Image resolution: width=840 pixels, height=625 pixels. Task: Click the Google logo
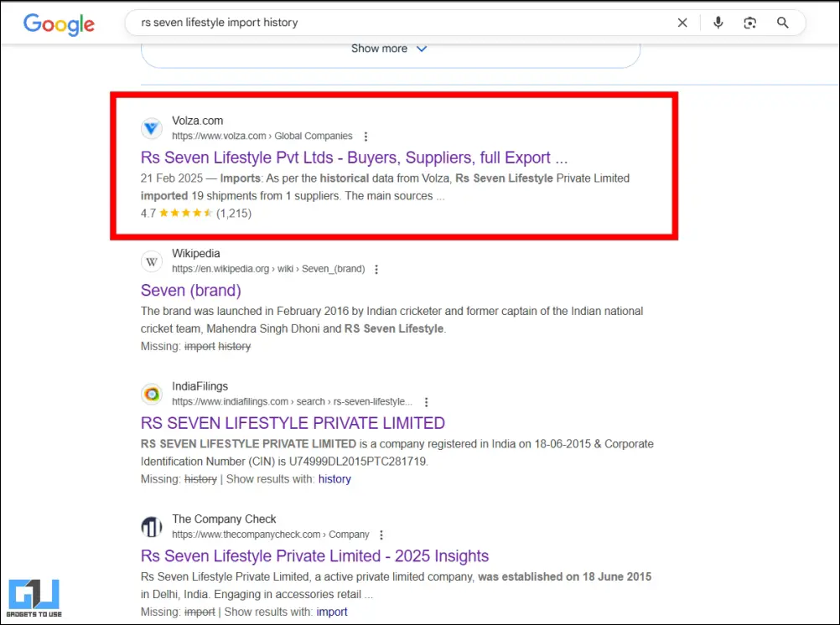point(59,24)
